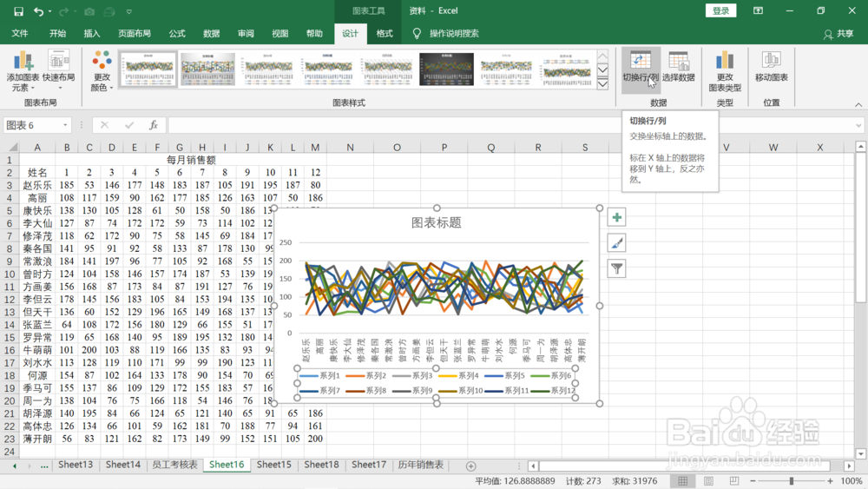Open the 页面布局 ribbon tab
This screenshot has width=868, height=489.
tap(135, 33)
